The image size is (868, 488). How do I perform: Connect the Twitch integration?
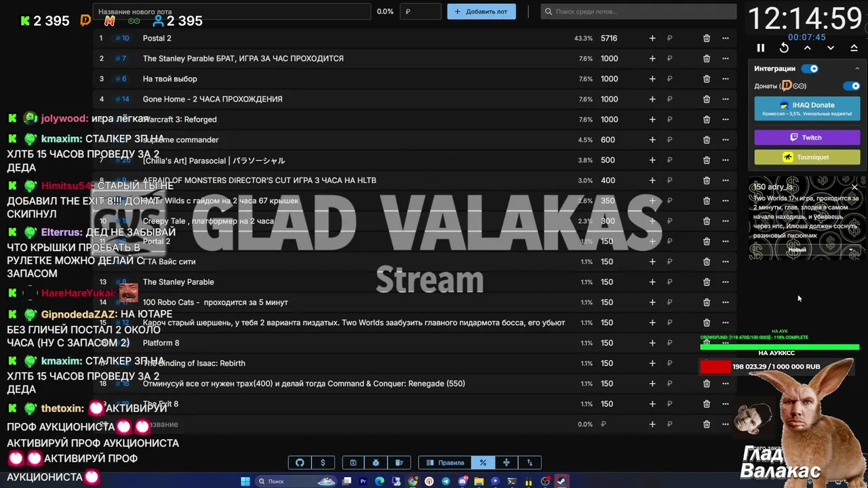(x=807, y=138)
